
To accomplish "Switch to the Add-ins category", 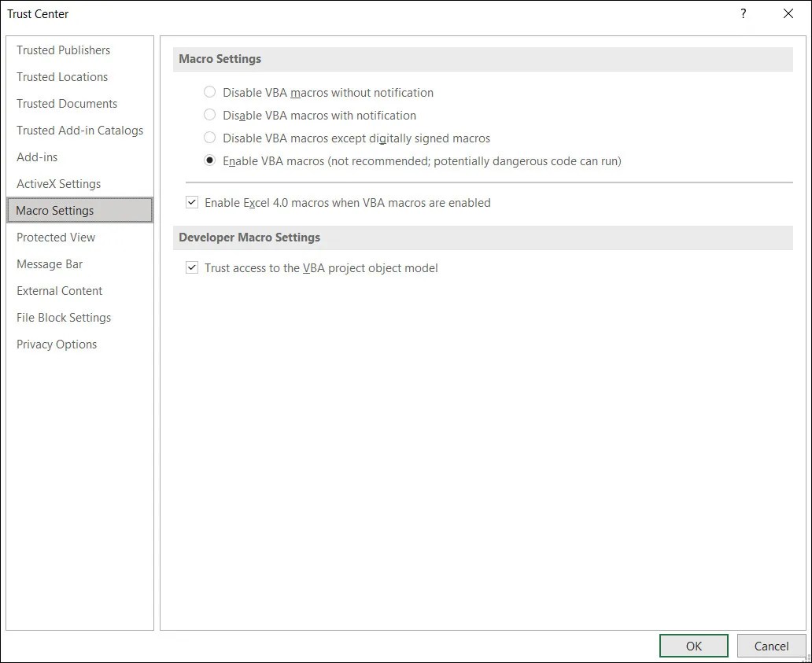I will tap(37, 157).
